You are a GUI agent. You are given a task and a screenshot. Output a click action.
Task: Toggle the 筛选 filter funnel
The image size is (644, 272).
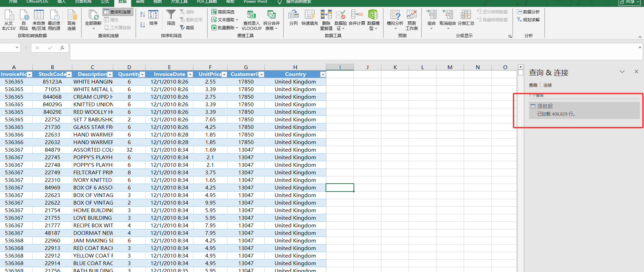(x=171, y=18)
